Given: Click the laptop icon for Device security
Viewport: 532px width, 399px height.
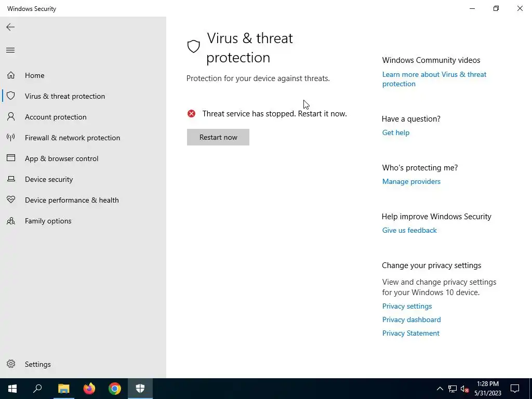Looking at the screenshot, I should click(11, 179).
